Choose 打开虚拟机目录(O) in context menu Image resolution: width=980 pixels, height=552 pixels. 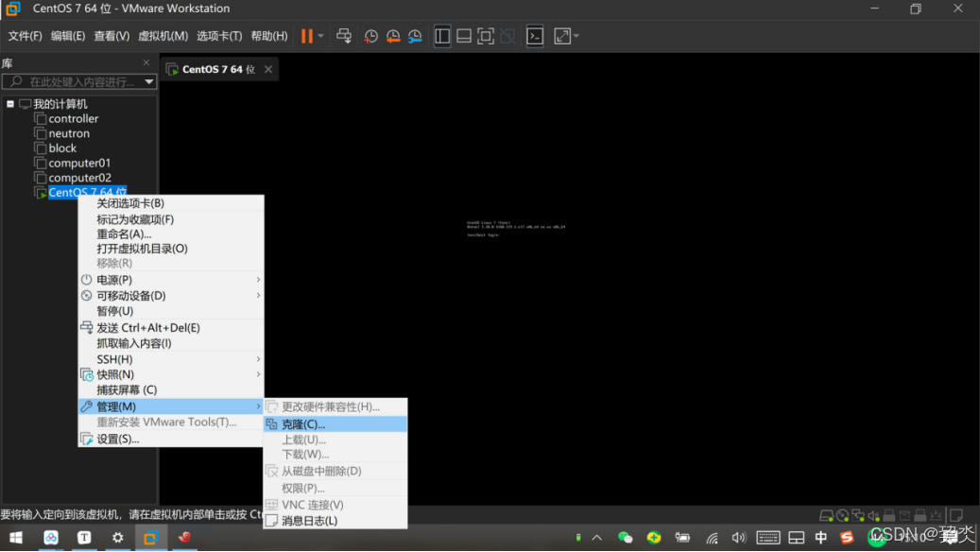pos(171,249)
